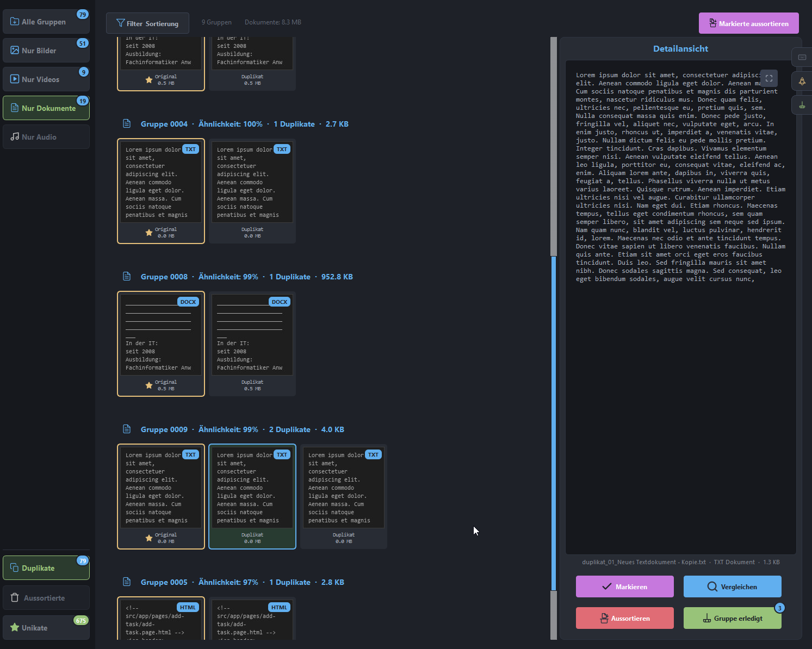Click the keyboard shortcuts icon on right edge
This screenshot has height=649, width=812.
[x=802, y=57]
